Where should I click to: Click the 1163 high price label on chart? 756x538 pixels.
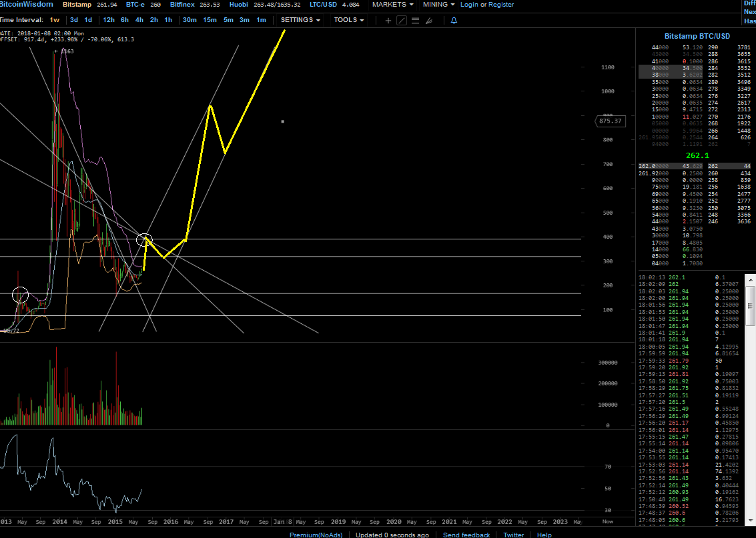pos(64,51)
